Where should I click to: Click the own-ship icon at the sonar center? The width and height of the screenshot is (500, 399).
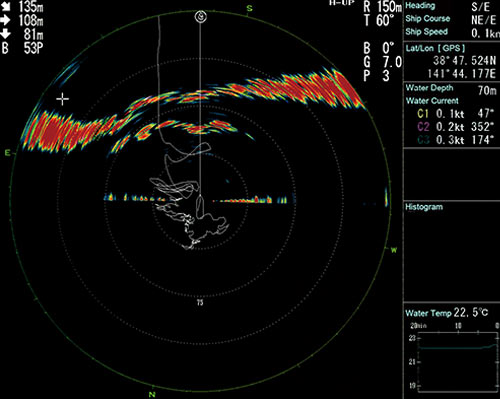[200, 206]
